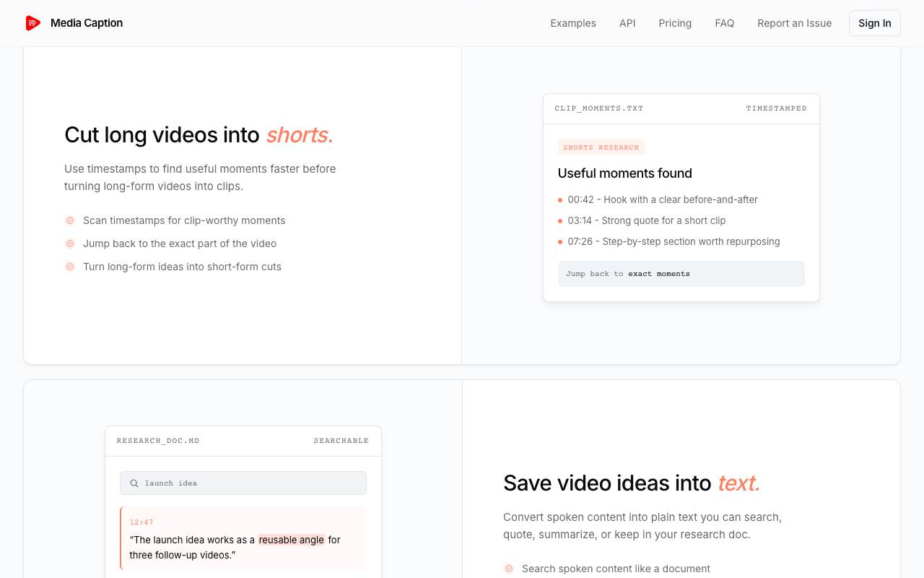The image size is (924, 578).
Task: Click '07:26 - Step-by-step section worth repurposing'
Action: pos(674,241)
